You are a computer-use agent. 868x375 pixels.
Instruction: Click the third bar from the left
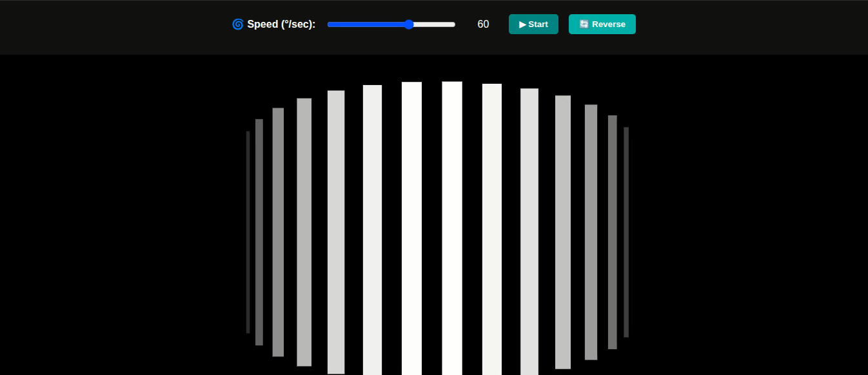click(x=278, y=232)
